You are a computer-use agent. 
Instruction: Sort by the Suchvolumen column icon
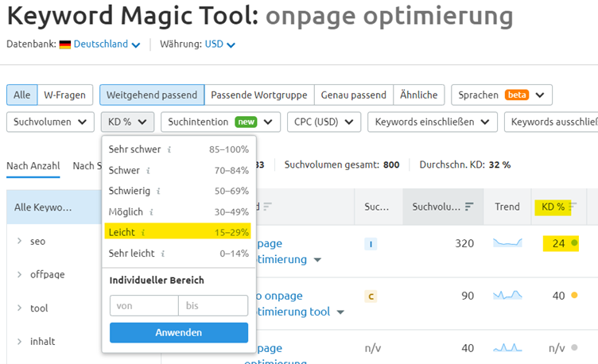click(469, 207)
